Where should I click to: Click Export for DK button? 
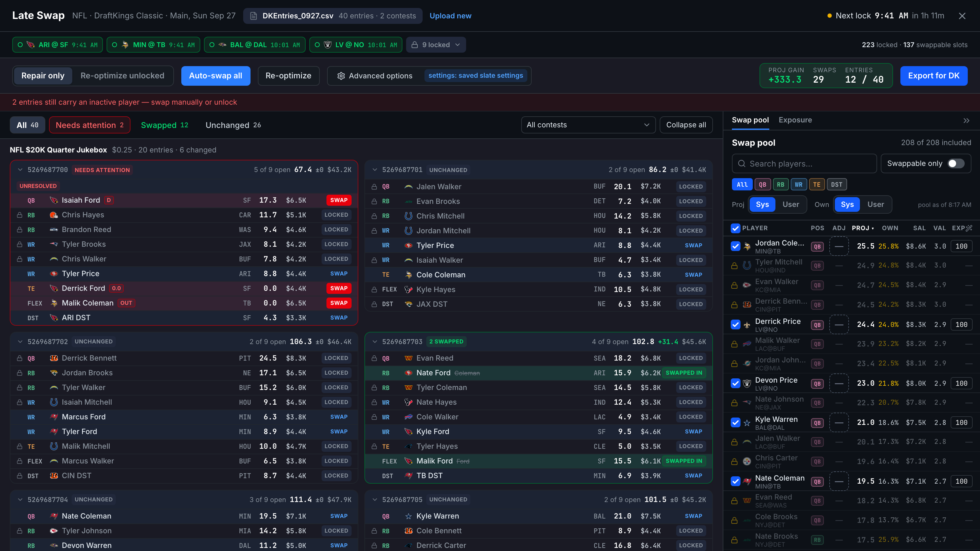click(933, 76)
